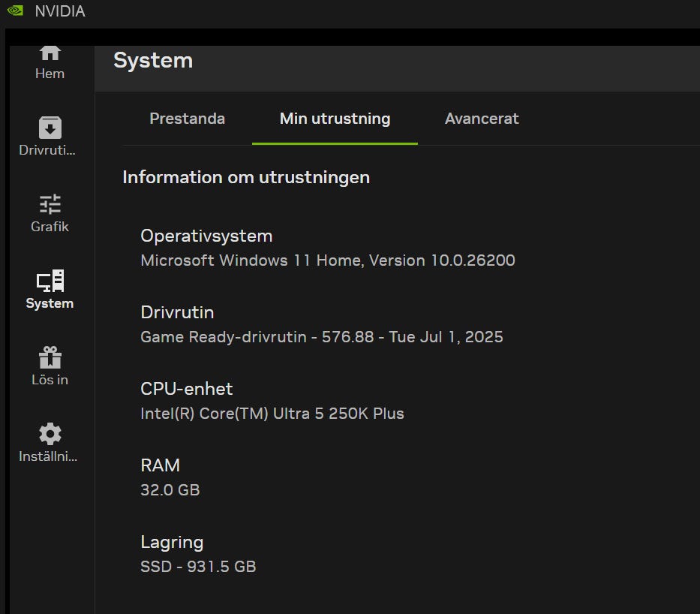Click the Information om utrustningen heading
This screenshot has height=614, width=700.
[246, 177]
